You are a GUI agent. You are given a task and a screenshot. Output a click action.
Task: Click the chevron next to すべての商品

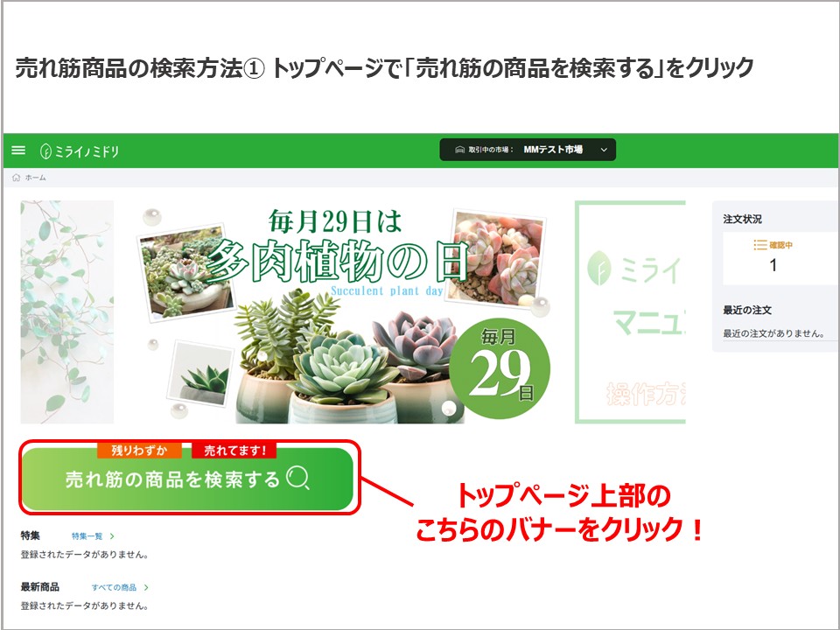tap(146, 587)
